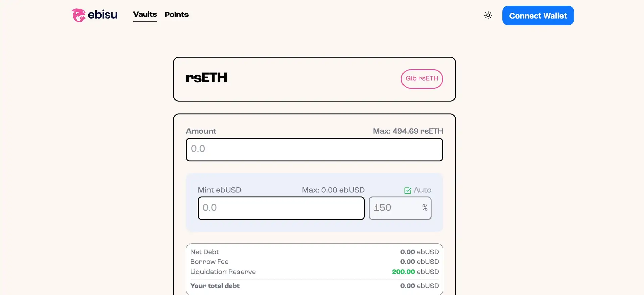Click the rsETH vault heading
The width and height of the screenshot is (644, 295).
tap(207, 78)
